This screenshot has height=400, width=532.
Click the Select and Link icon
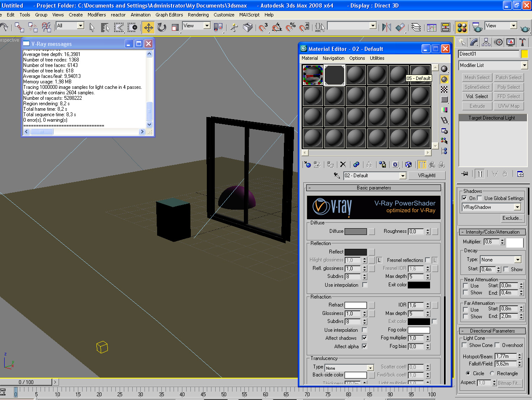(x=19, y=27)
